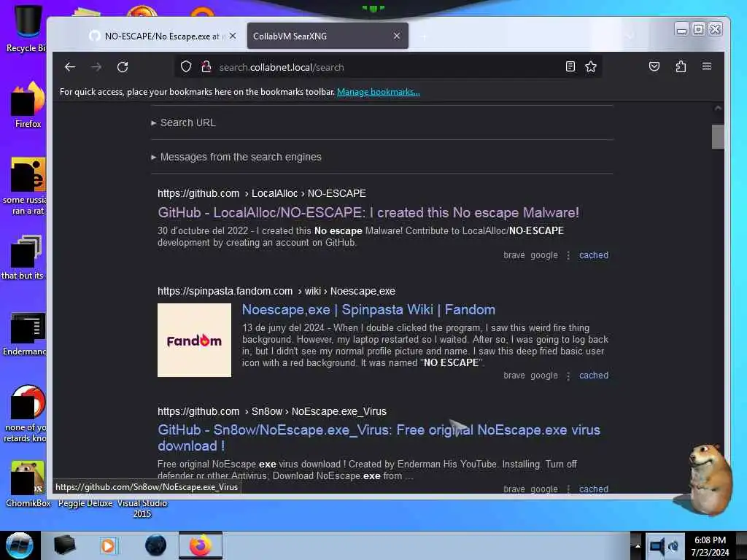This screenshot has width=747, height=560.
Task: Switch to the NO-ESCAPE GitHub tab
Action: coord(162,36)
